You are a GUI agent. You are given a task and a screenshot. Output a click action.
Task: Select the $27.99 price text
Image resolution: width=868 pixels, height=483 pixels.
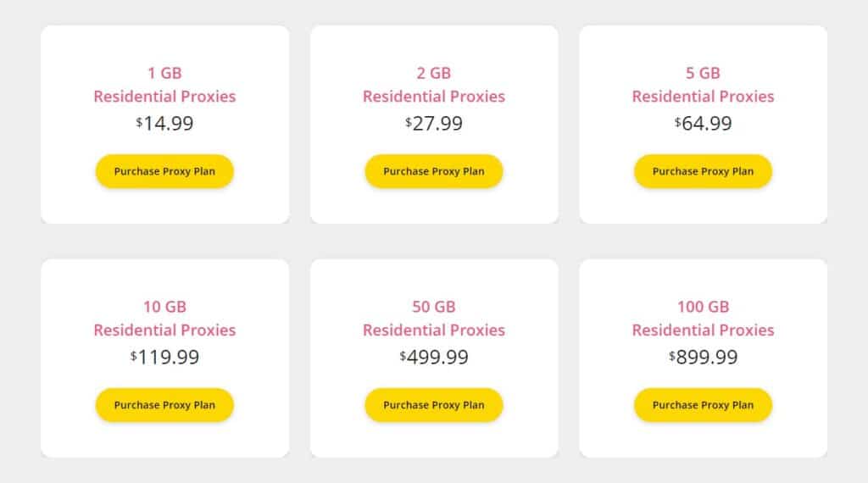(435, 124)
